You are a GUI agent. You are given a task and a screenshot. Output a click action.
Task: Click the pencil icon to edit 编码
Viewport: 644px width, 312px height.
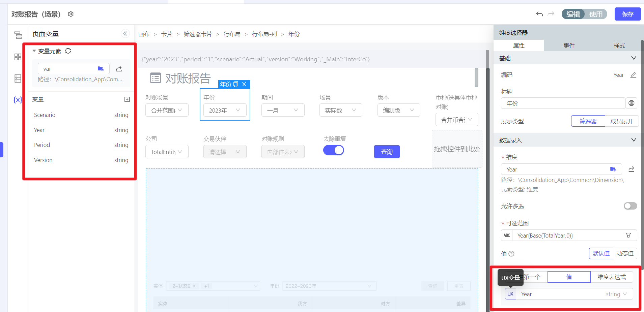(x=633, y=75)
